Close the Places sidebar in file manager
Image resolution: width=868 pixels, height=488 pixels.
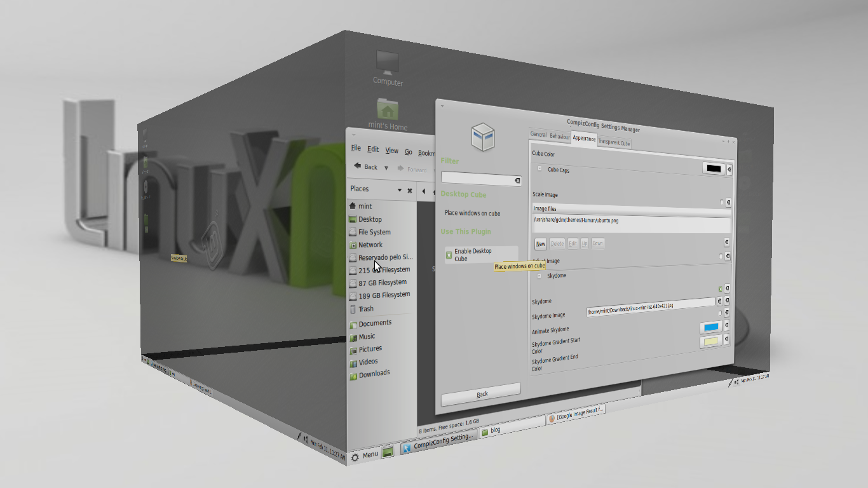[410, 191]
